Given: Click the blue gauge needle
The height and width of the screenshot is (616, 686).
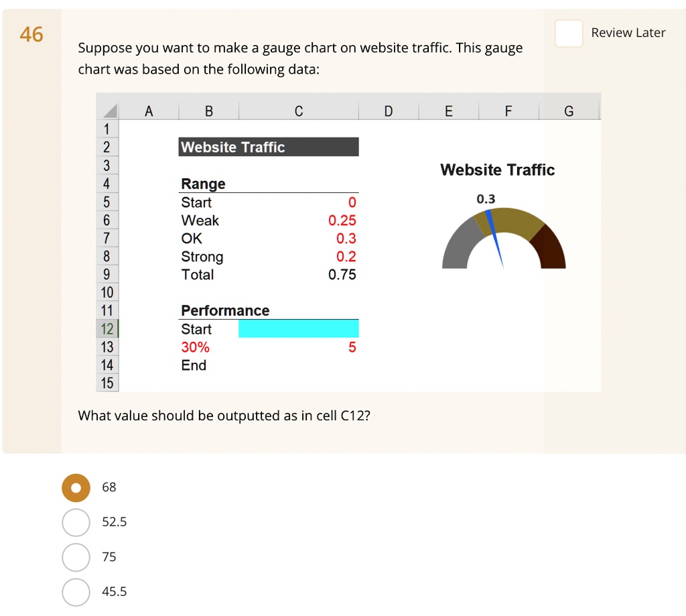Looking at the screenshot, I should click(496, 238).
